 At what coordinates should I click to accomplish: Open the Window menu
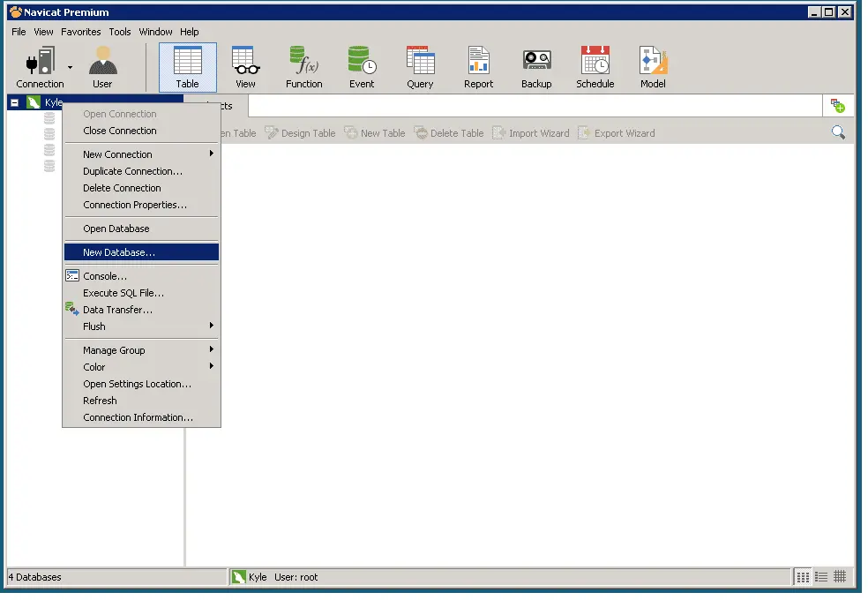(x=155, y=32)
